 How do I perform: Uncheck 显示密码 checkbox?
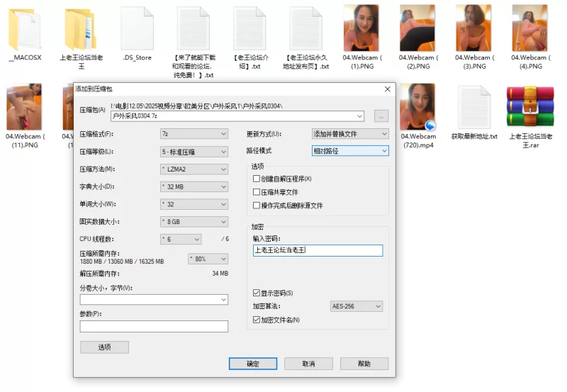[257, 293]
